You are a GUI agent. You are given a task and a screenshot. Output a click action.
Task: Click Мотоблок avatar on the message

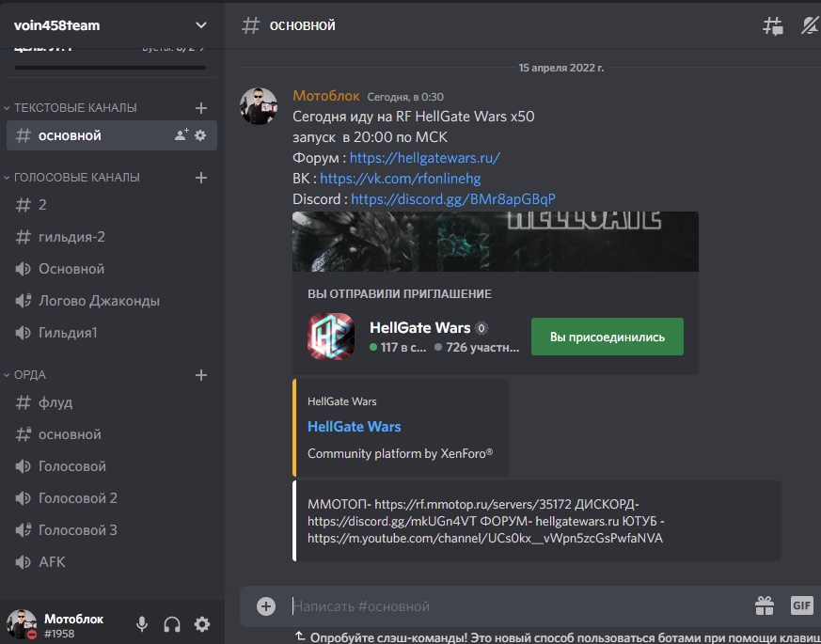pyautogui.click(x=259, y=106)
